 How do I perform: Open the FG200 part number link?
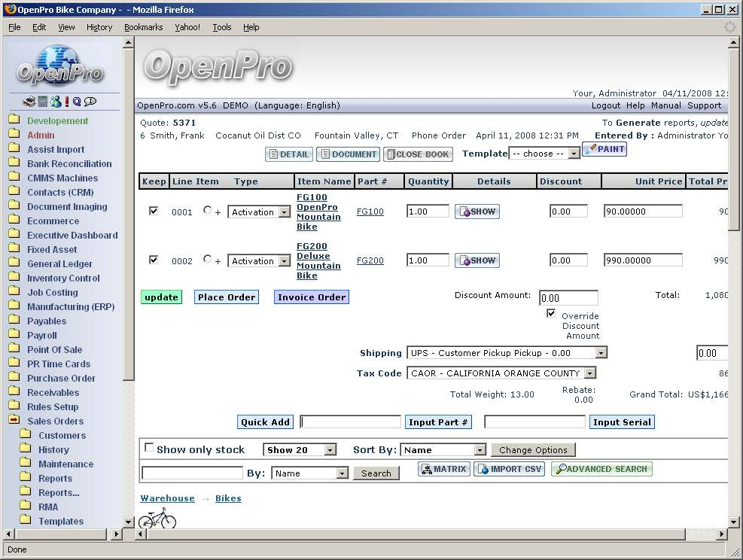370,260
